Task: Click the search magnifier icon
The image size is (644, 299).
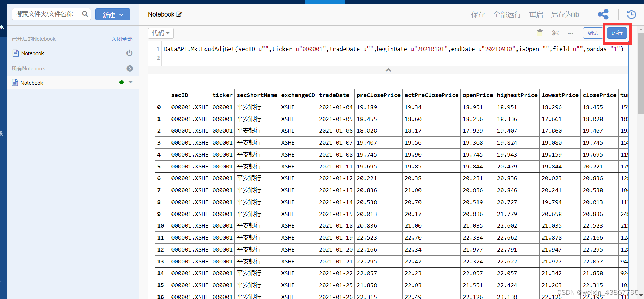Action: [x=85, y=14]
